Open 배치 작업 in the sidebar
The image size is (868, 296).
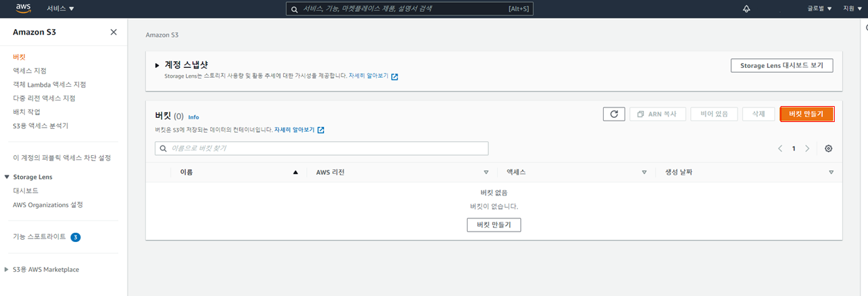26,112
